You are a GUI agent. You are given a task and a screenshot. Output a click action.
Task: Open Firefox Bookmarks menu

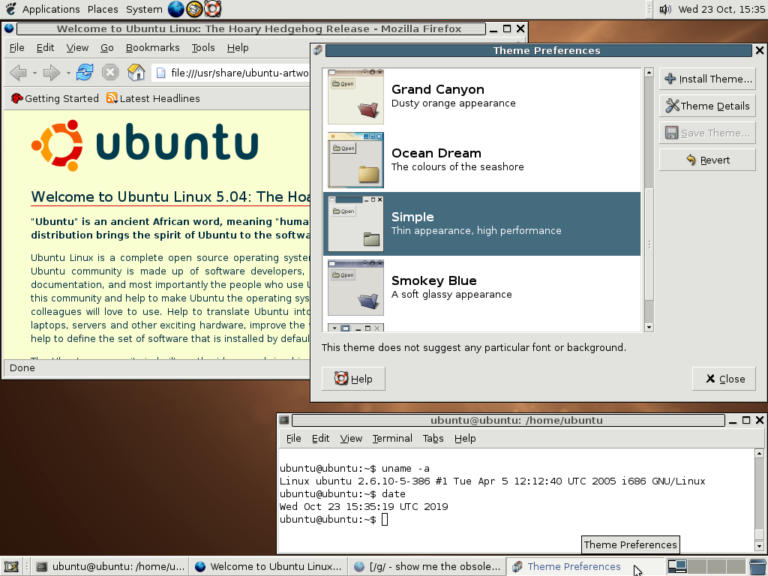coord(152,48)
